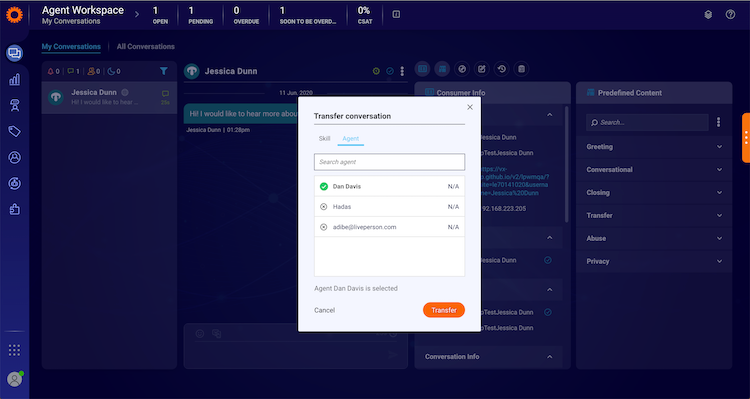This screenshot has height=399, width=750.
Task: Expand the Greeting predefined content category
Action: tap(654, 147)
